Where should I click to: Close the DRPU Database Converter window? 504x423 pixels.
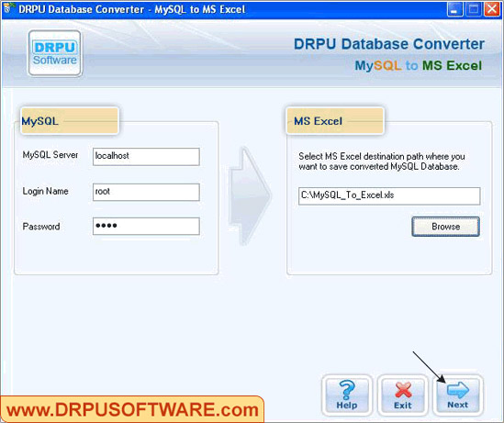[x=492, y=8]
